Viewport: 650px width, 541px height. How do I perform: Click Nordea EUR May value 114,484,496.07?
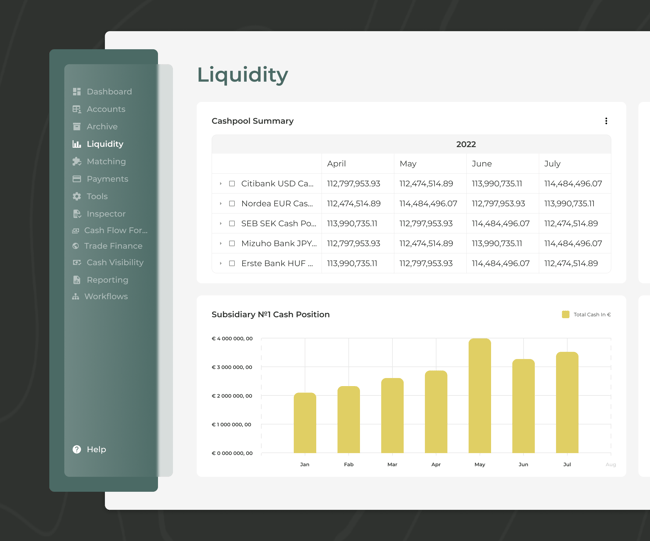[x=428, y=204]
